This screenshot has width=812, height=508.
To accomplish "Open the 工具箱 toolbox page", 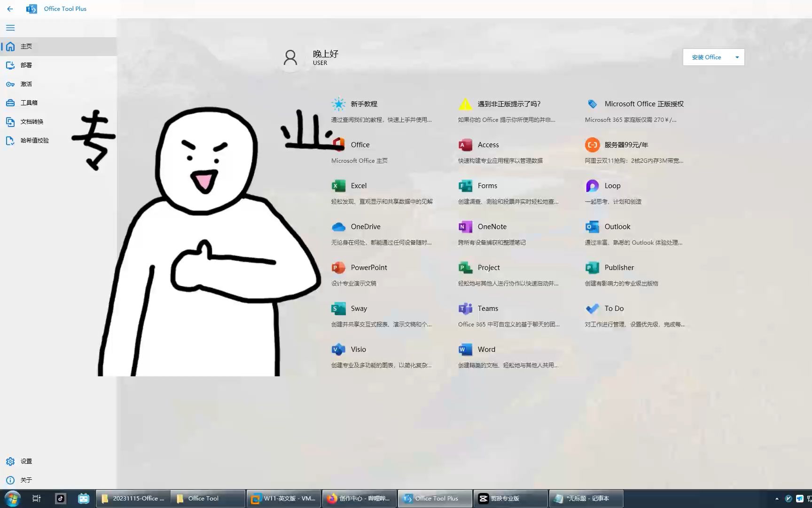I will click(58, 103).
